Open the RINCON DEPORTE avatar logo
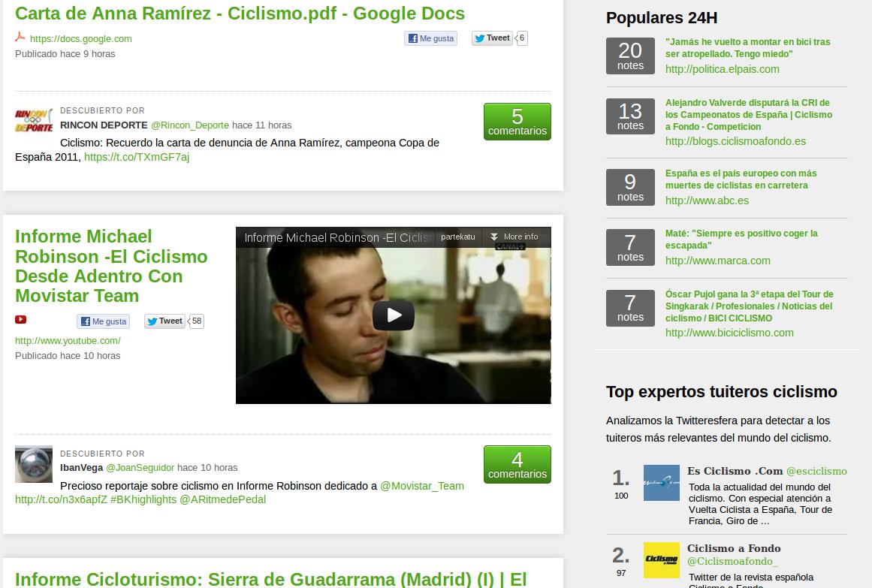 [x=34, y=120]
